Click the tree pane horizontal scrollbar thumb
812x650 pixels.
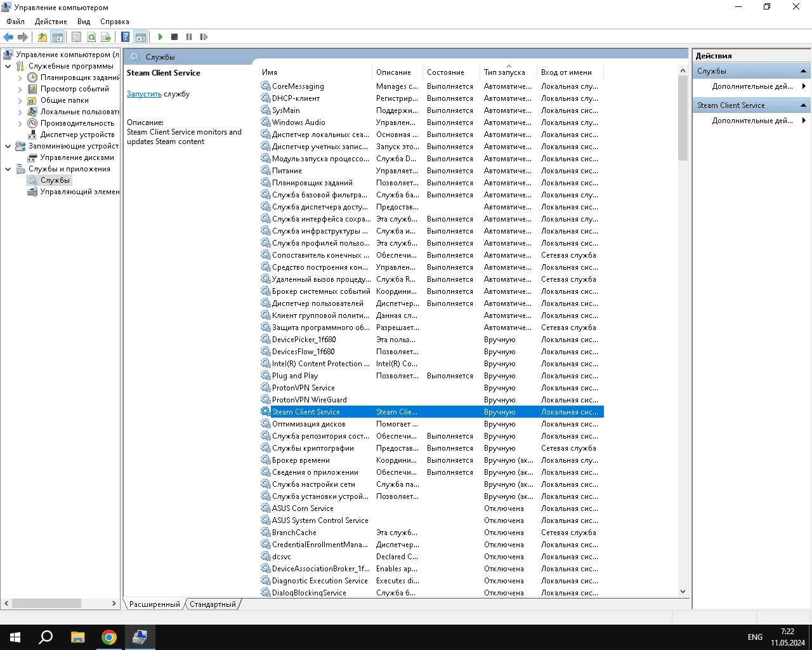coord(46,603)
